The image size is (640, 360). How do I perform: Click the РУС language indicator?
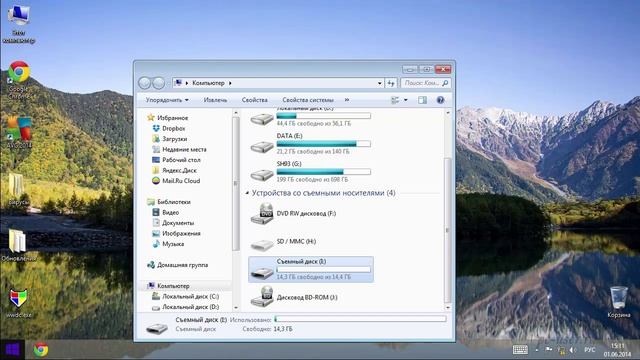point(589,350)
